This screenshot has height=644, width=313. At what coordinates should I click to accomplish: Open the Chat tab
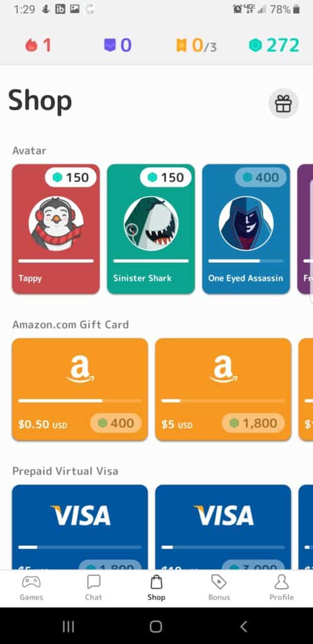[94, 588]
